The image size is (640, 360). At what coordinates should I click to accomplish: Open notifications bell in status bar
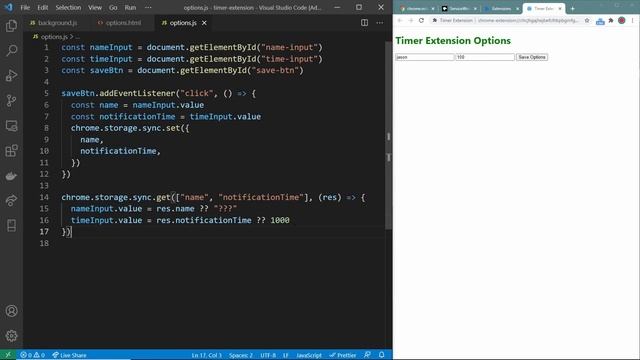click(382, 355)
